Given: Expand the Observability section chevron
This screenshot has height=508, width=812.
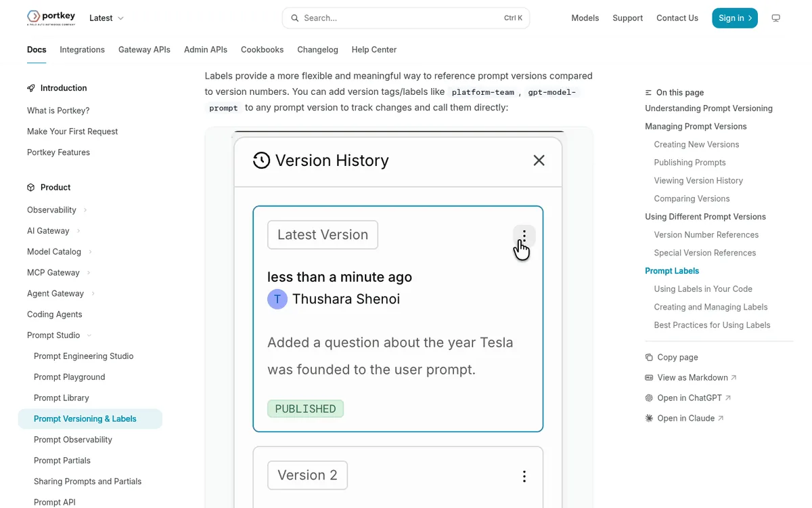Looking at the screenshot, I should tap(85, 210).
